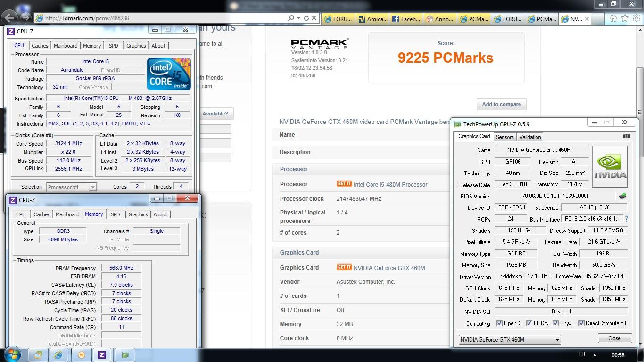Image resolution: width=644 pixels, height=362 pixels.
Task: Click the Driver Version field in GPU-Z
Action: (x=561, y=277)
